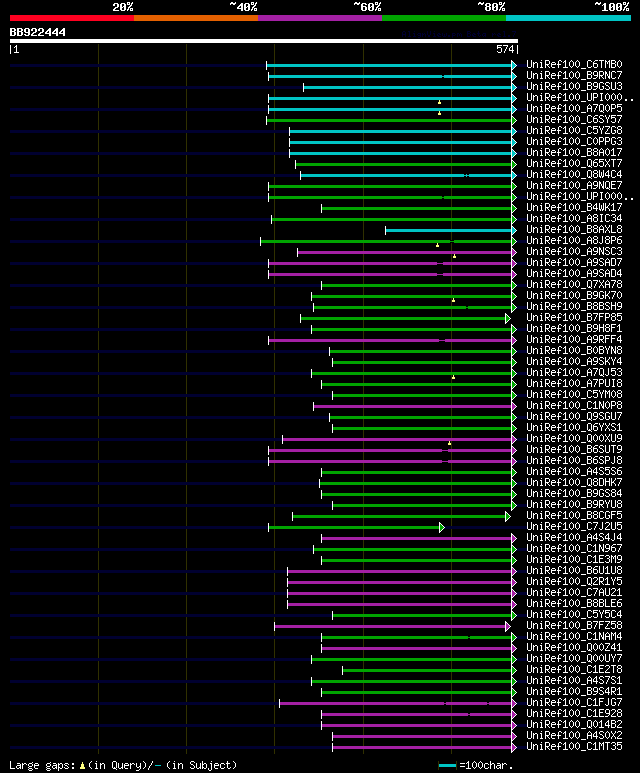The width and height of the screenshot is (640, 773).
Task: Open hit UniRef100_C6SY57
Action: 574,119
